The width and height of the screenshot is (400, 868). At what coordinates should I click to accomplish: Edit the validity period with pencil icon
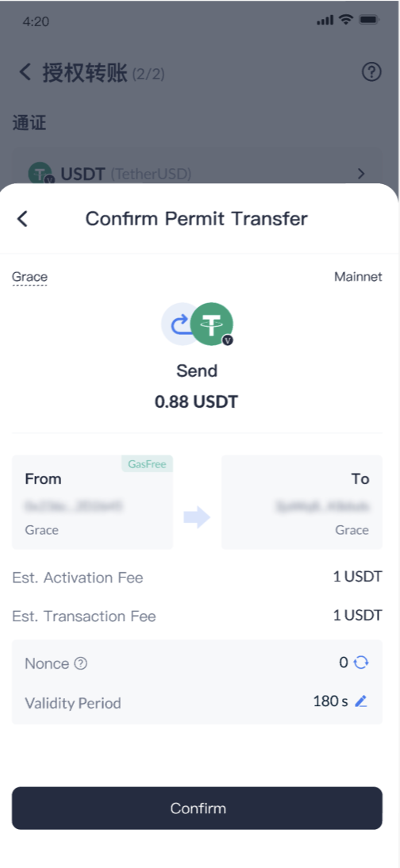pyautogui.click(x=361, y=701)
